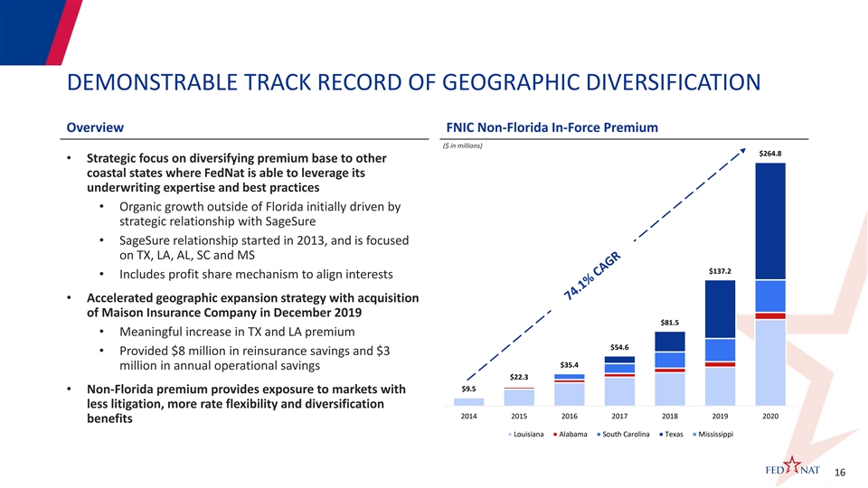868x488 pixels.
Task: Click the $22.3 value above the 2015 bar
Action: [519, 377]
